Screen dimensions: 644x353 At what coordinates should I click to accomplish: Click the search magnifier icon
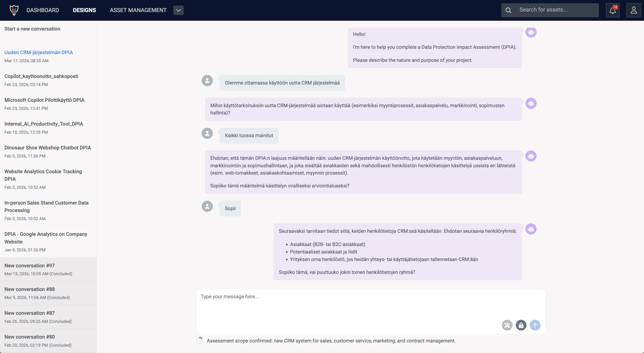click(508, 10)
